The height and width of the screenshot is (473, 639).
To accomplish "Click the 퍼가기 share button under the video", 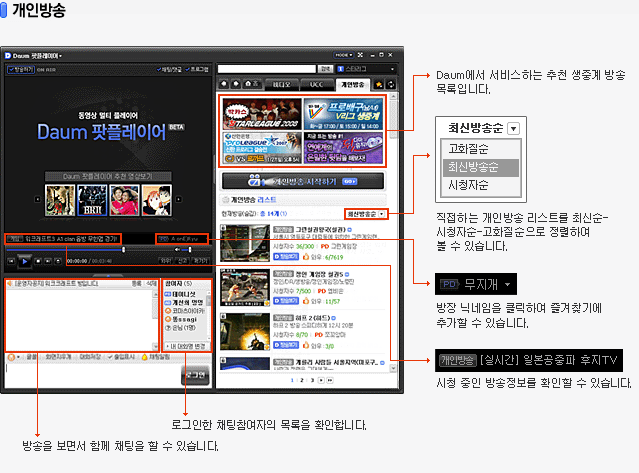I will pos(201,261).
